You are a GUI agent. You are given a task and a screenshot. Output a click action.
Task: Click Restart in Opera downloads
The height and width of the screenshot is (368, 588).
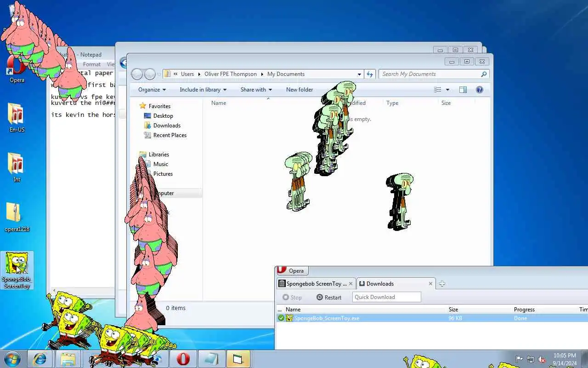coord(329,298)
